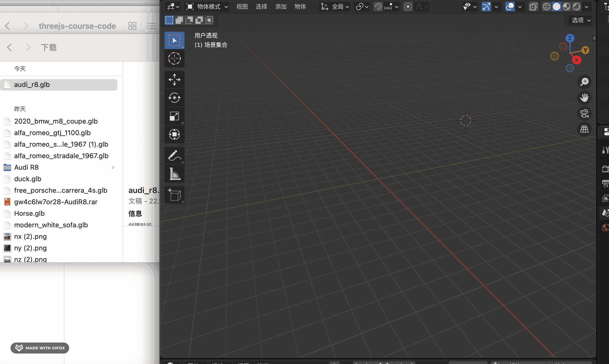609x364 pixels.
Task: Click the negative Z axis circle on gizmo
Action: point(570,68)
